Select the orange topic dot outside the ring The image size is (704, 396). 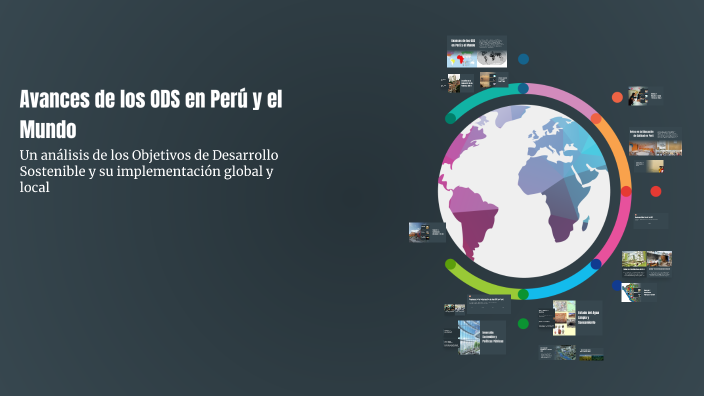pos(617,97)
